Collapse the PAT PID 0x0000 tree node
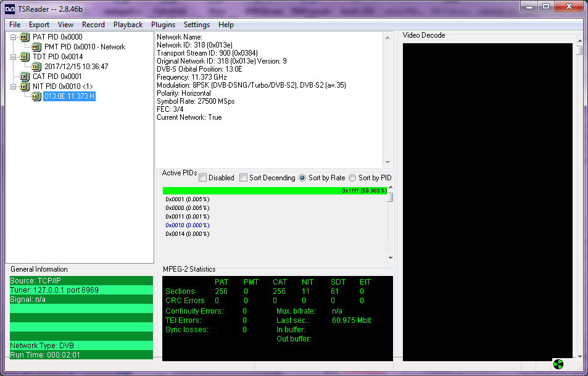Screen dimensions: 588x376 point(13,37)
